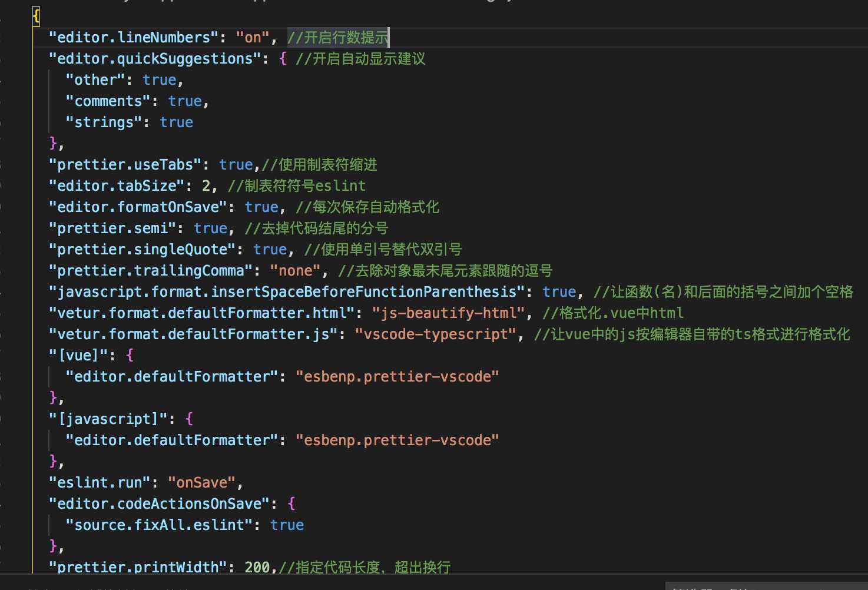Click the comment about vue中的js按编辑器
The width and height of the screenshot is (868, 590).
692,334
